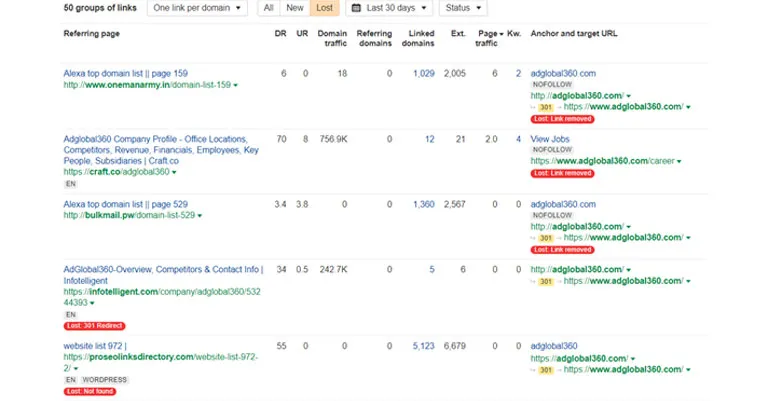Image resolution: width=768 pixels, height=401 pixels.
Task: Click the WORDPRESS tag in proseolinksdirectory row
Action: [x=104, y=380]
